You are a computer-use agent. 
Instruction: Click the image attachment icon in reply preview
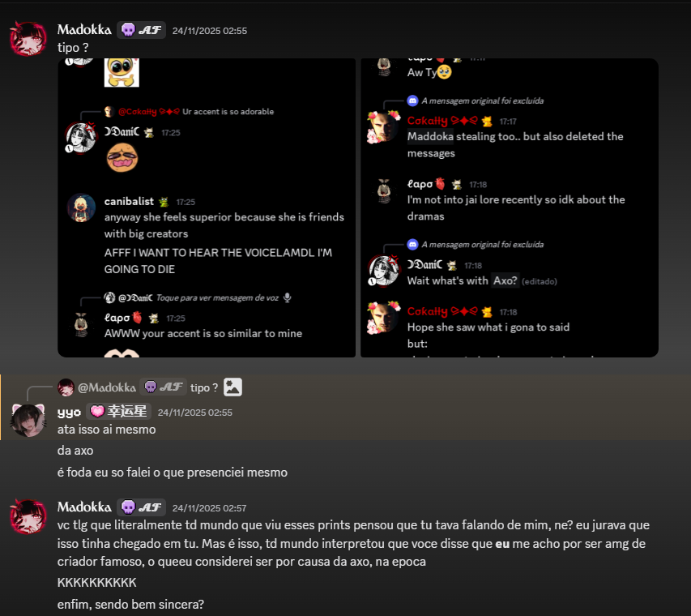click(x=232, y=387)
